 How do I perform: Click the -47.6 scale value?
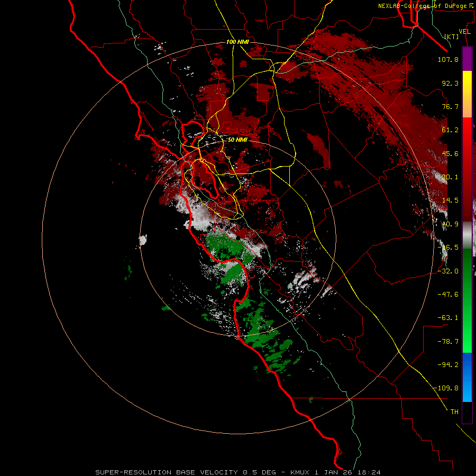[x=448, y=295]
